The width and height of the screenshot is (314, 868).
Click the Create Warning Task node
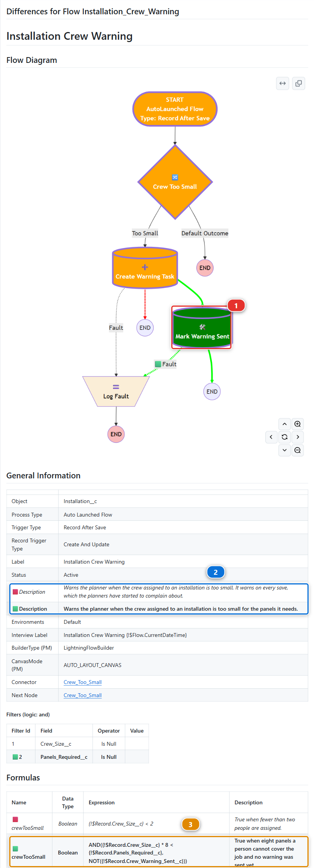point(145,268)
